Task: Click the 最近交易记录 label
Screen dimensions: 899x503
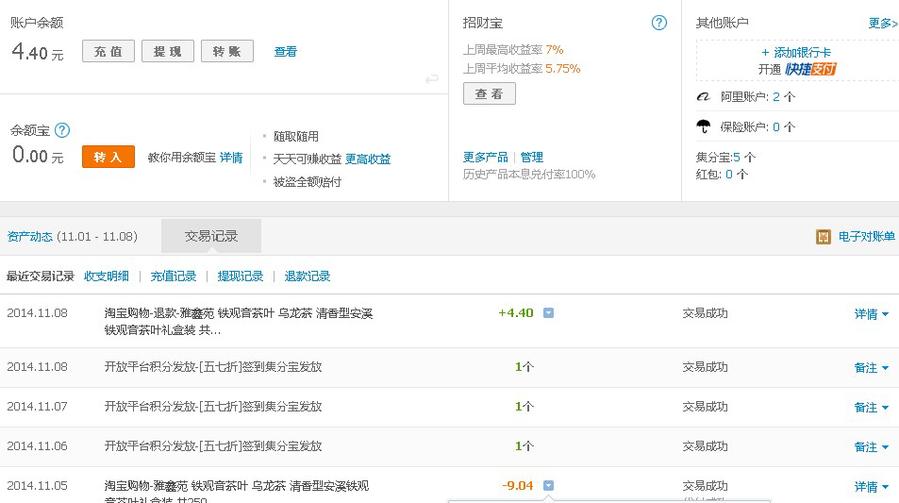Action: 40,276
